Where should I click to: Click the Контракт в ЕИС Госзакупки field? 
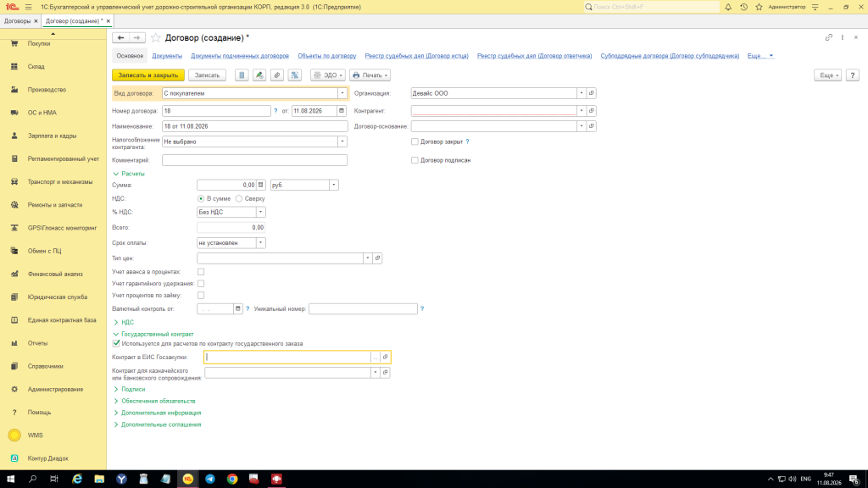pos(287,358)
